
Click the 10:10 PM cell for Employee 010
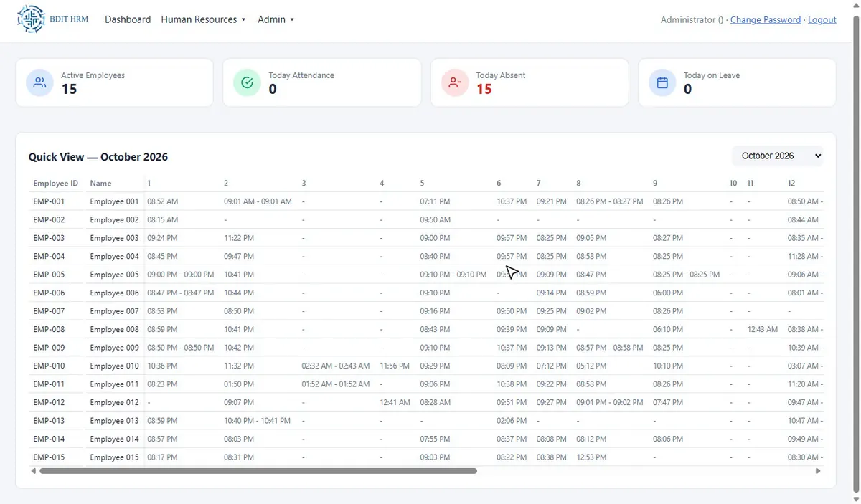pos(668,366)
